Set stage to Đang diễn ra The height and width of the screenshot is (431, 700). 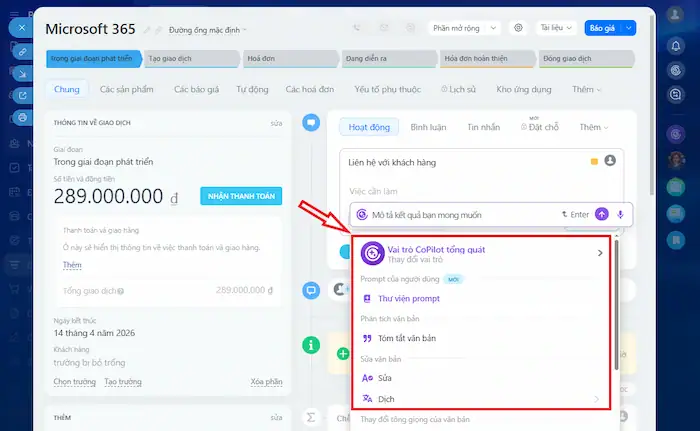pos(389,59)
